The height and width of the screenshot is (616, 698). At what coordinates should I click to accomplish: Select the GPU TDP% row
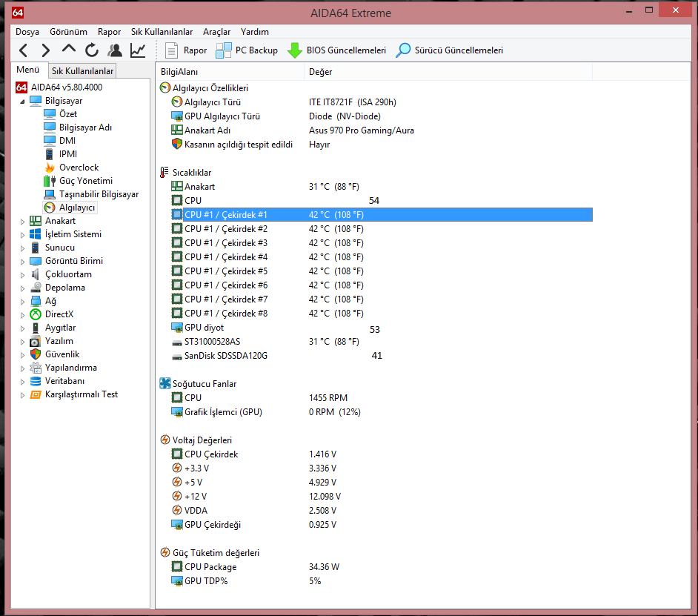pyautogui.click(x=382, y=581)
